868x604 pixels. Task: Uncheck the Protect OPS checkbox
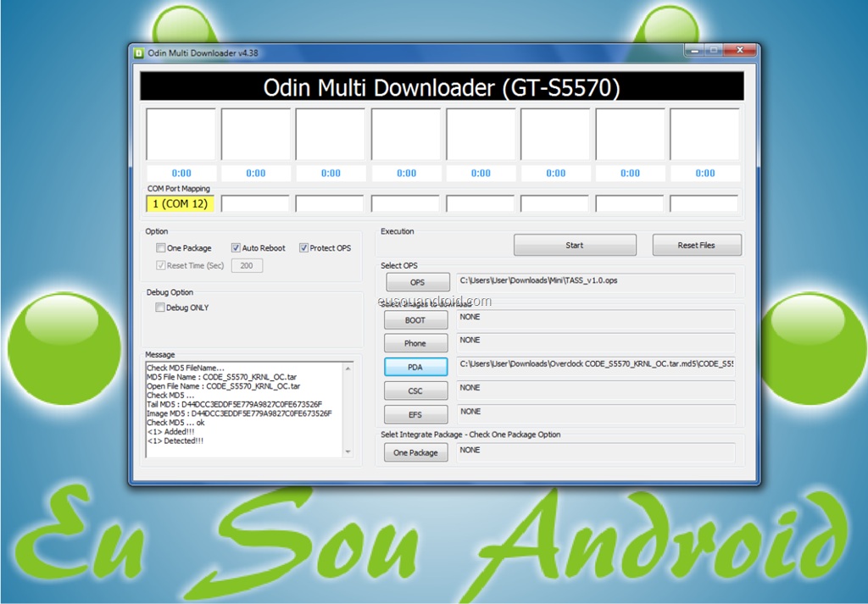point(303,248)
